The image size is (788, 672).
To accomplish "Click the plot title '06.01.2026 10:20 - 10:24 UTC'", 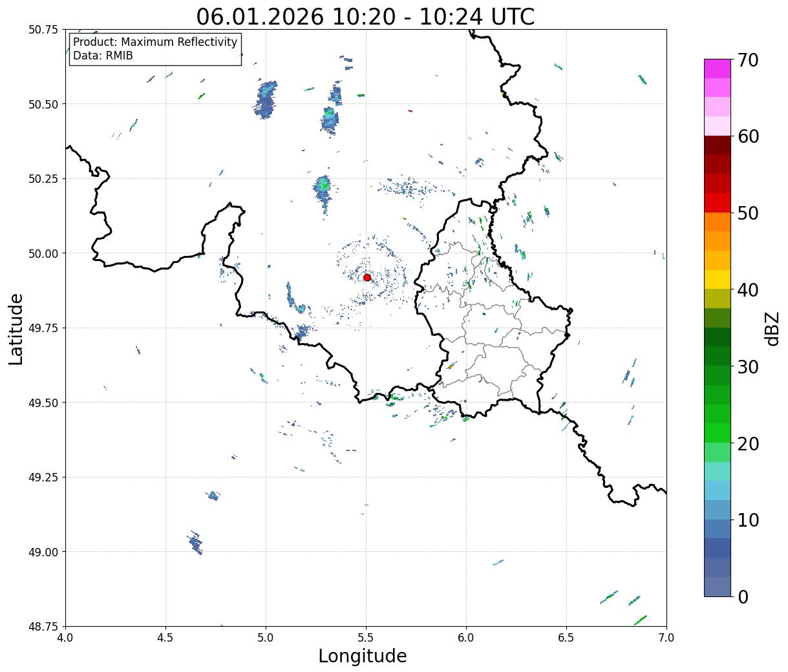I will [x=365, y=16].
